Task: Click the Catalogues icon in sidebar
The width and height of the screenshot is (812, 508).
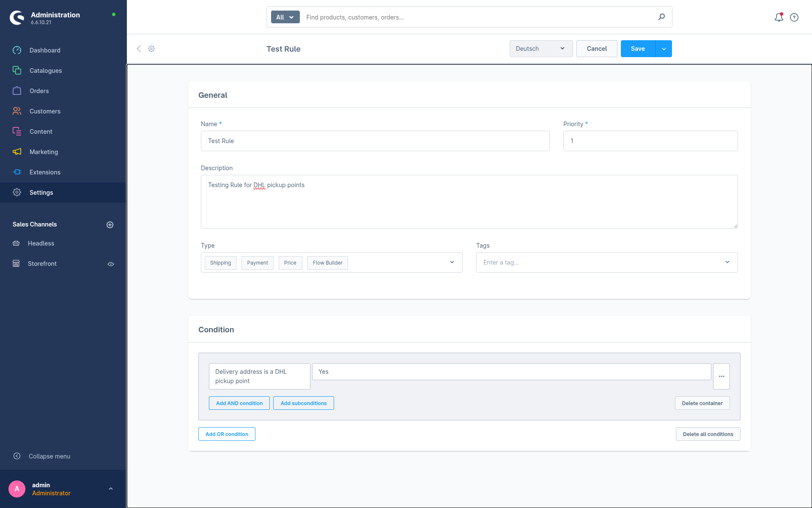Action: [17, 71]
